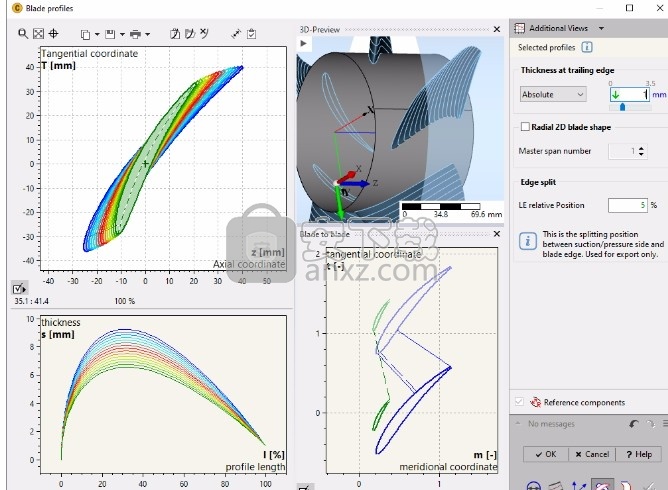Copy diagram to clipboard icon
This screenshot has height=490, width=668.
coord(86,34)
